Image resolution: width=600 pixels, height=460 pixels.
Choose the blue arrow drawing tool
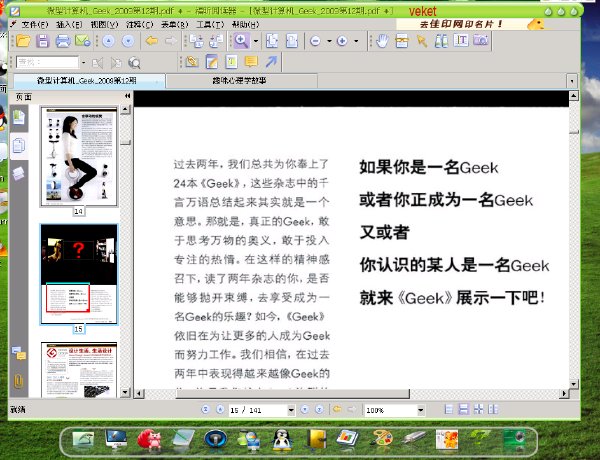click(x=271, y=62)
